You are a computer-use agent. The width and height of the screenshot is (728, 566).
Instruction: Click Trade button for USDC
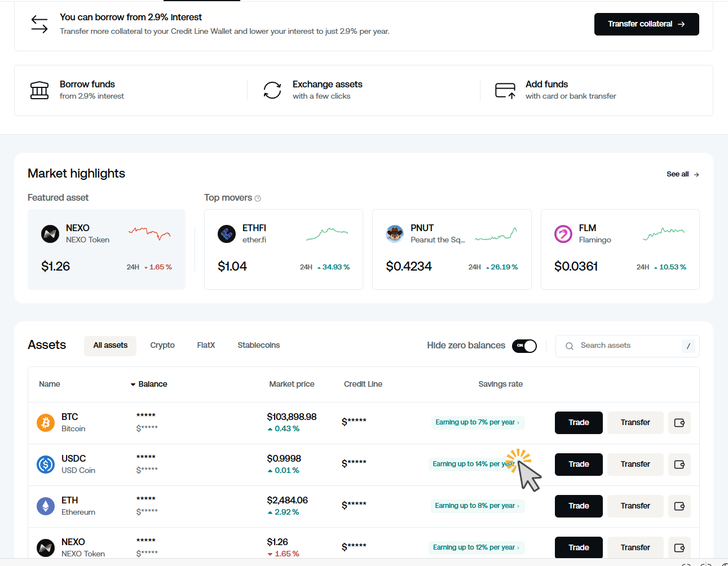pos(579,465)
